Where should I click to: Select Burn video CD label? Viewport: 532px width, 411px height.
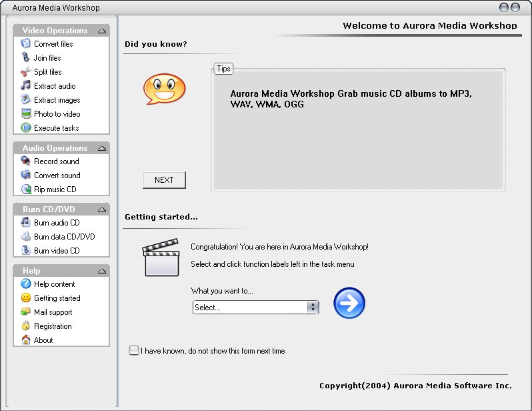[x=57, y=251]
